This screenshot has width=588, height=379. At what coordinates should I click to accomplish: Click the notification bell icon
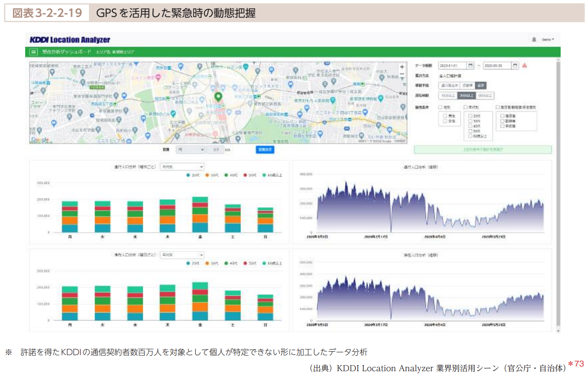534,40
